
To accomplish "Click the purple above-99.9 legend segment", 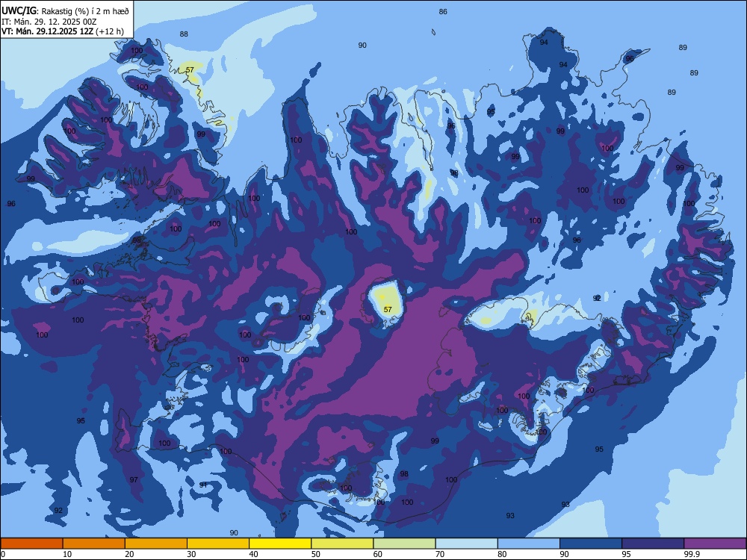I will click(x=715, y=544).
